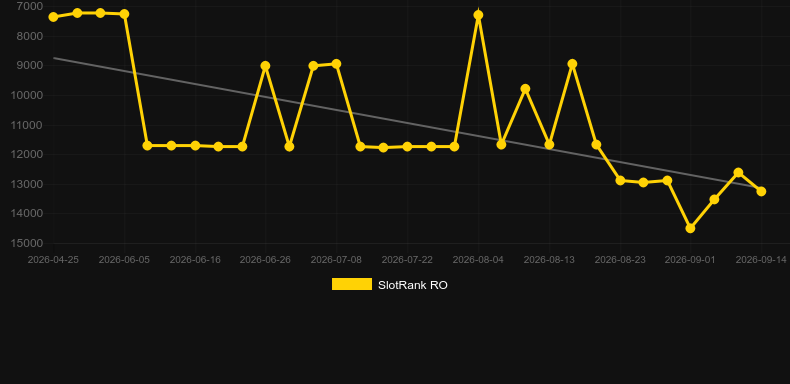Select the last data point at 2026-09-14
The height and width of the screenshot is (384, 790).
point(761,191)
